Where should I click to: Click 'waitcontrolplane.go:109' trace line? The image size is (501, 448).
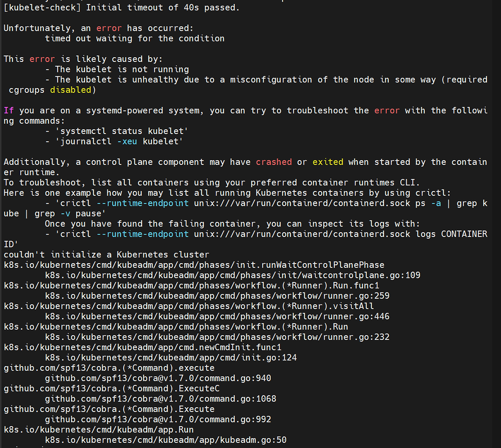tap(232, 275)
